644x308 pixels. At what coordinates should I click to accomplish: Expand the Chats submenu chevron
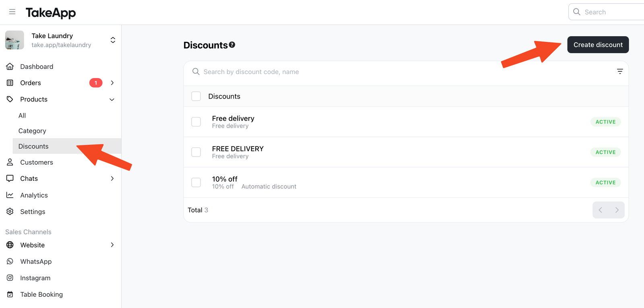112,178
